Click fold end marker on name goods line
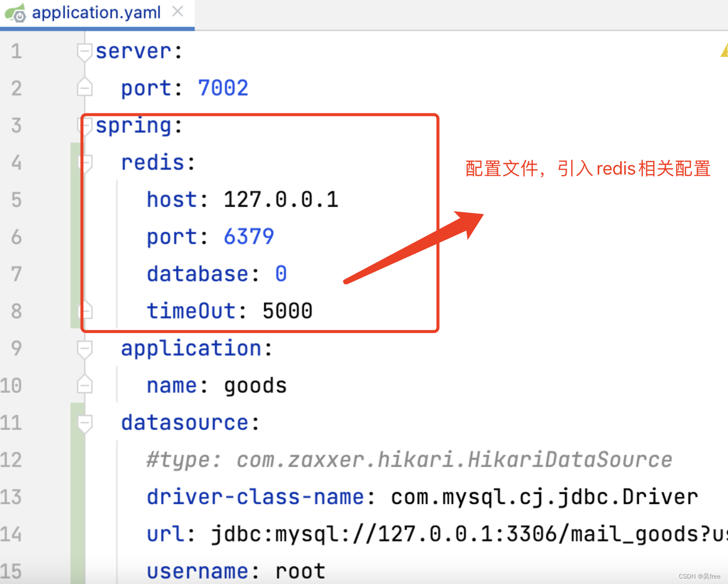The height and width of the screenshot is (584, 728). tap(85, 385)
